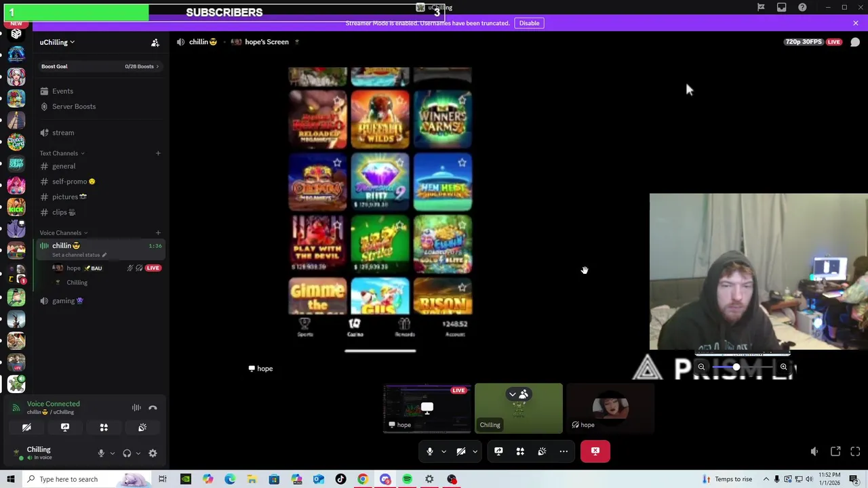Collapse the Voice Channels category
Image resolution: width=868 pixels, height=488 pixels.
[x=63, y=232]
